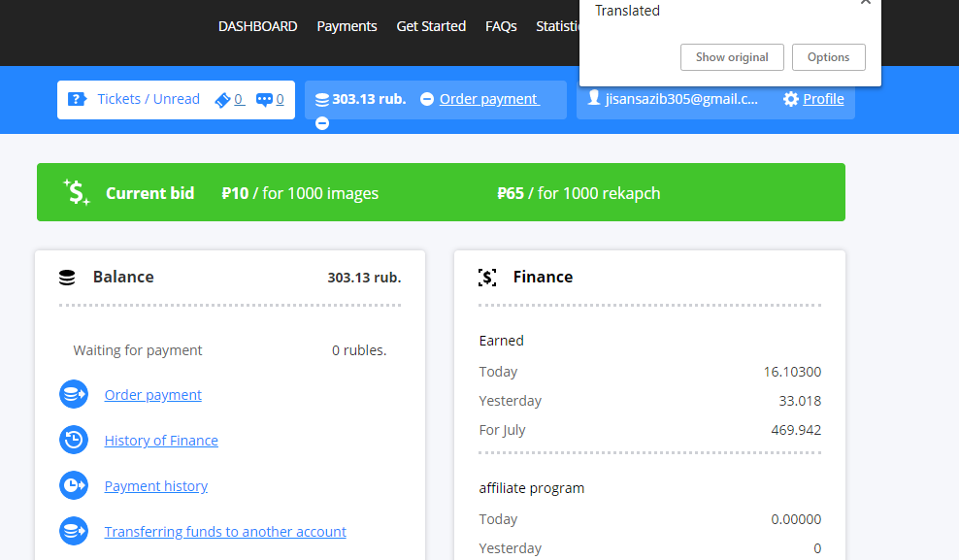Open Transferring funds to another account
This screenshot has width=959, height=560.
[225, 532]
